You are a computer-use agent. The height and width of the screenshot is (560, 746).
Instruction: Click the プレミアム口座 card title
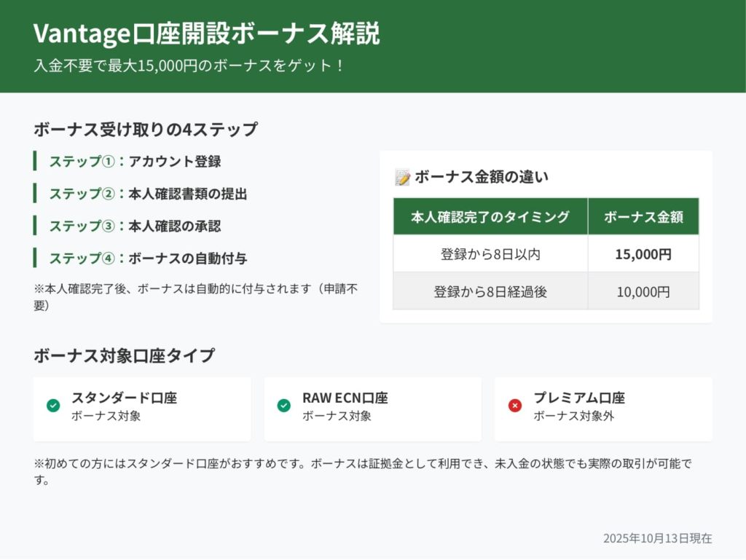579,398
